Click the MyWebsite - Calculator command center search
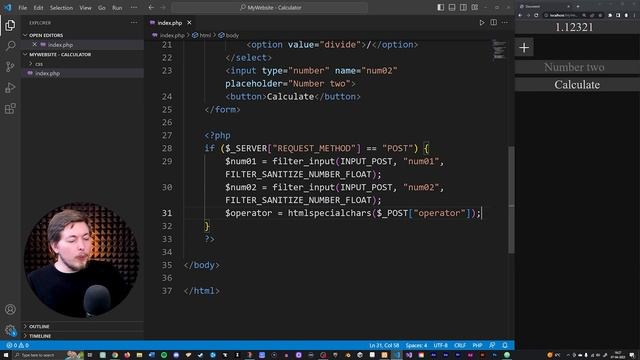The image size is (640, 360). (x=270, y=7)
